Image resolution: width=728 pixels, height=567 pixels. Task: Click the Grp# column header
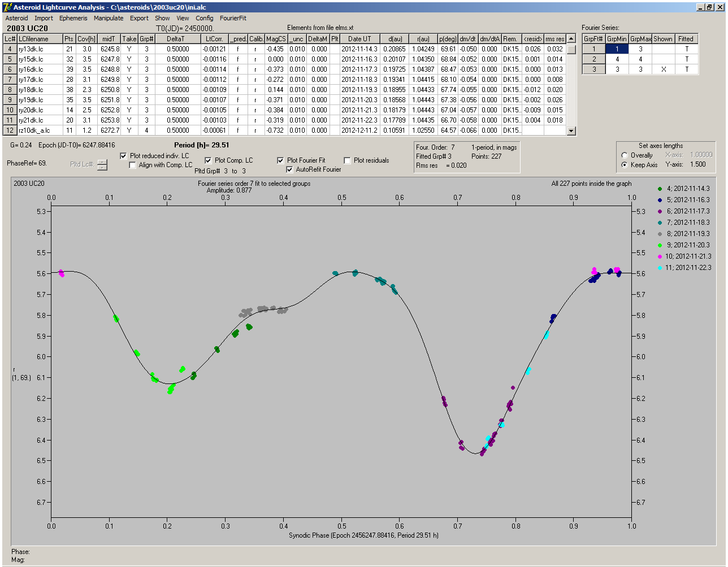coord(146,39)
